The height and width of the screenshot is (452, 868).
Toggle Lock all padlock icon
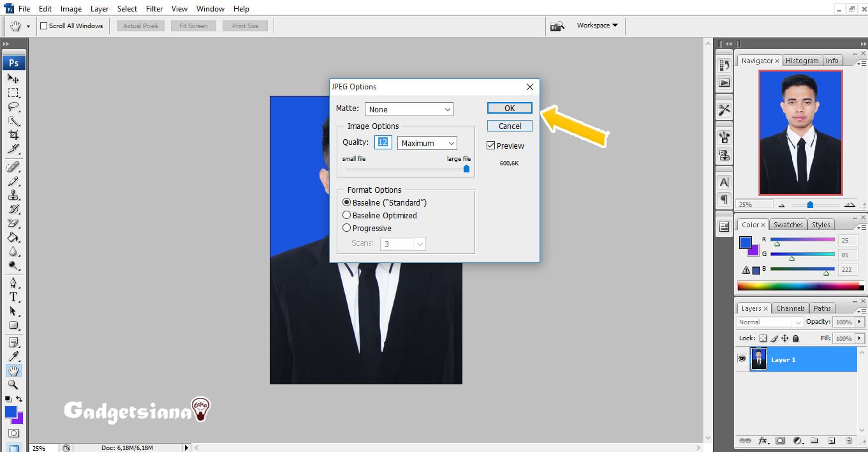796,338
